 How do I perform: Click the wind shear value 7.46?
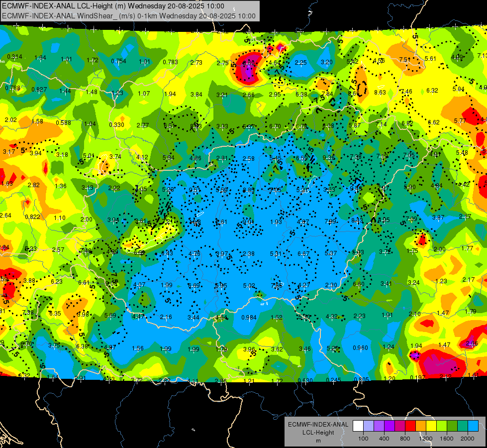(406, 92)
